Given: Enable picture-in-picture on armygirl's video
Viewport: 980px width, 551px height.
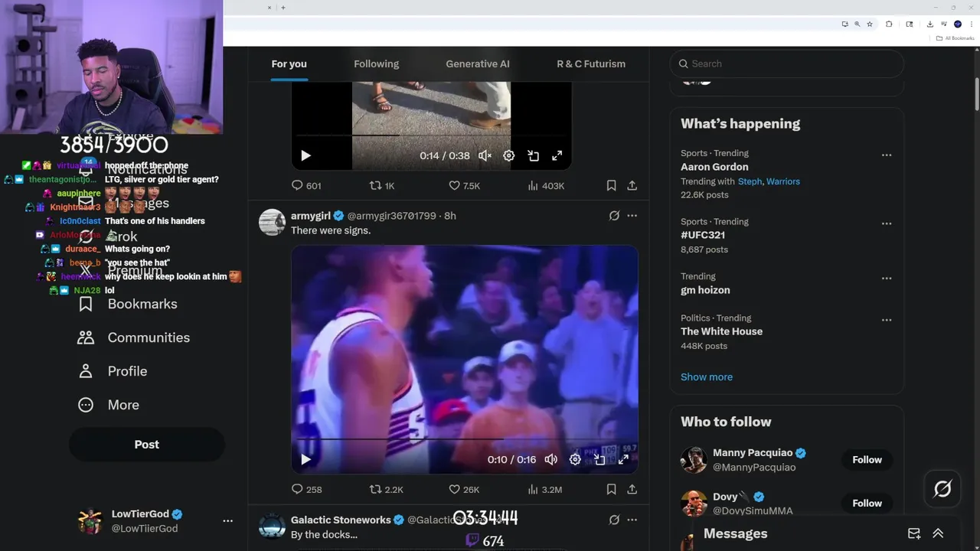Looking at the screenshot, I should (x=599, y=459).
